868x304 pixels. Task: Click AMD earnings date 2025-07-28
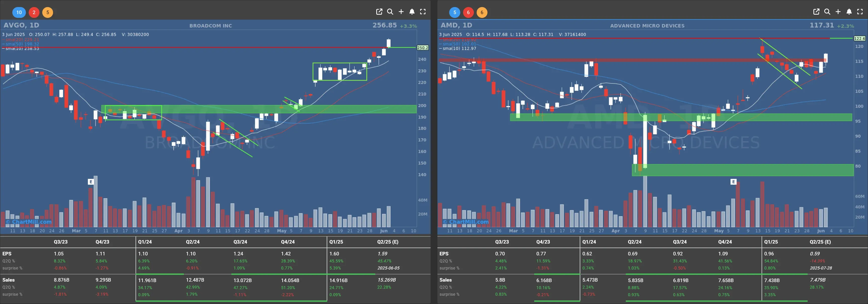(821, 268)
